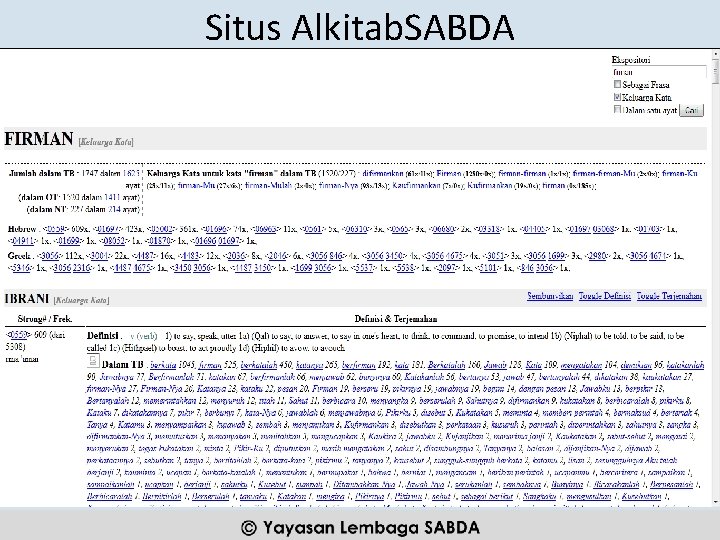Open the firman-Mulah word link
This screenshot has width=720, height=540.
(268, 186)
